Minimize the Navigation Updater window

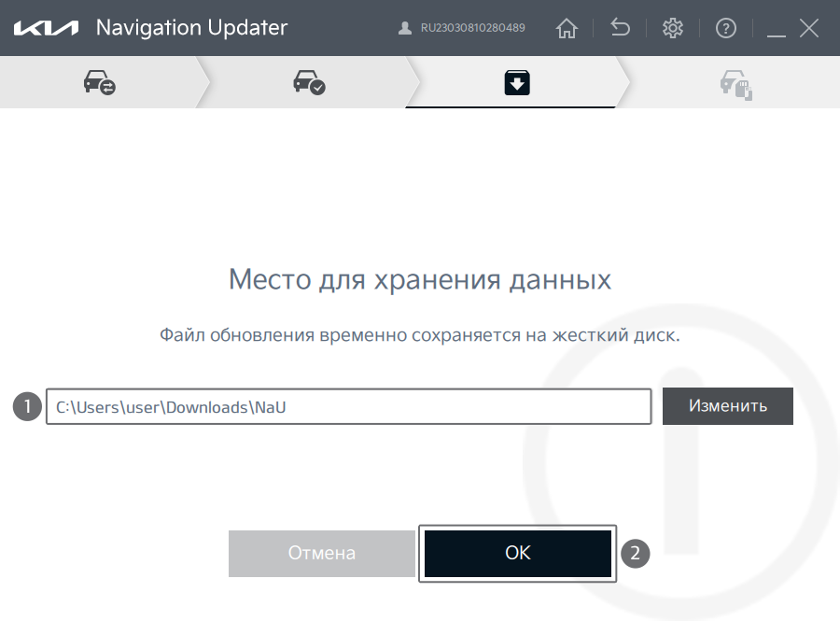[x=777, y=35]
